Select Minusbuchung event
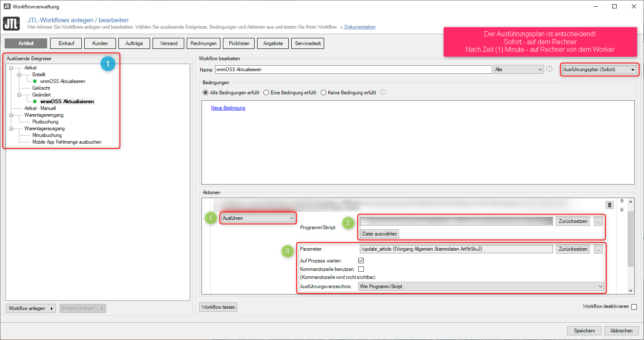 (47, 135)
